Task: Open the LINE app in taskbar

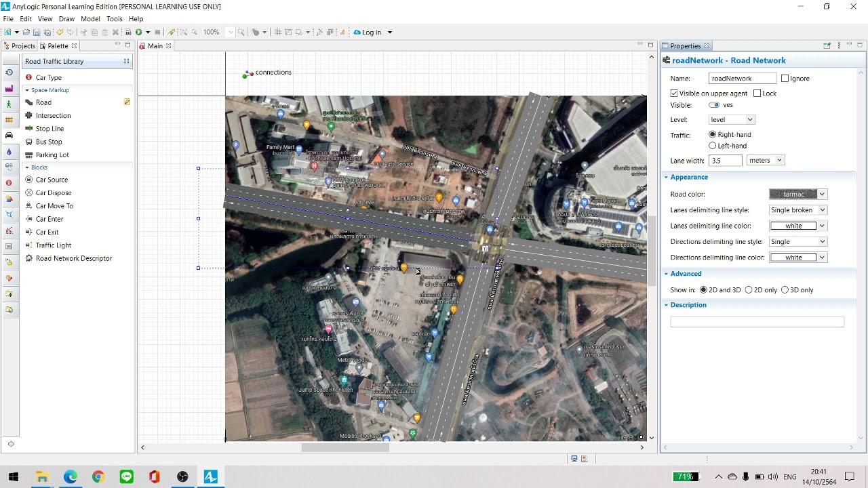Action: point(126,477)
